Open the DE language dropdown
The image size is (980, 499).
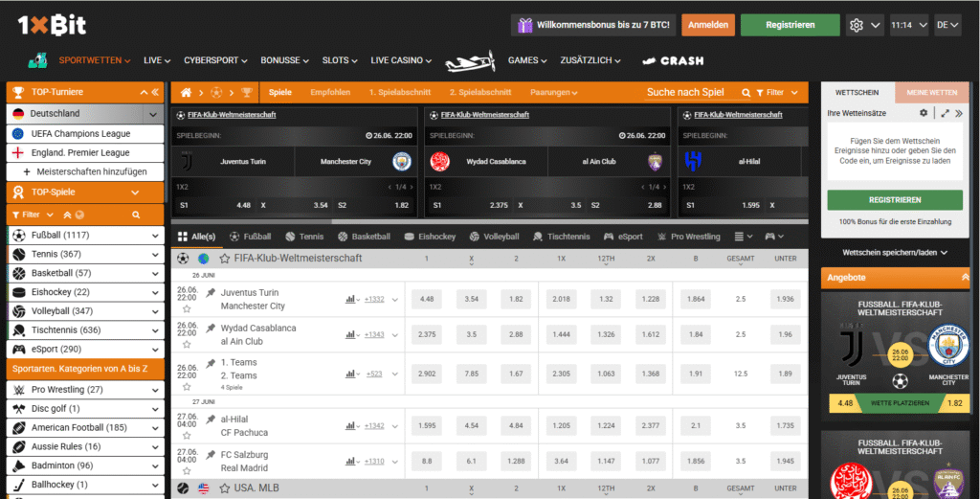pos(947,25)
